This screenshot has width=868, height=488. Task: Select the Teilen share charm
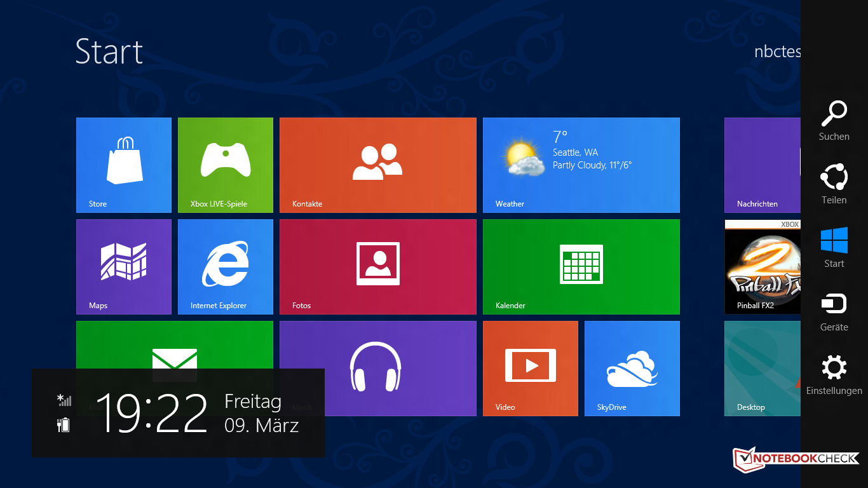[834, 184]
